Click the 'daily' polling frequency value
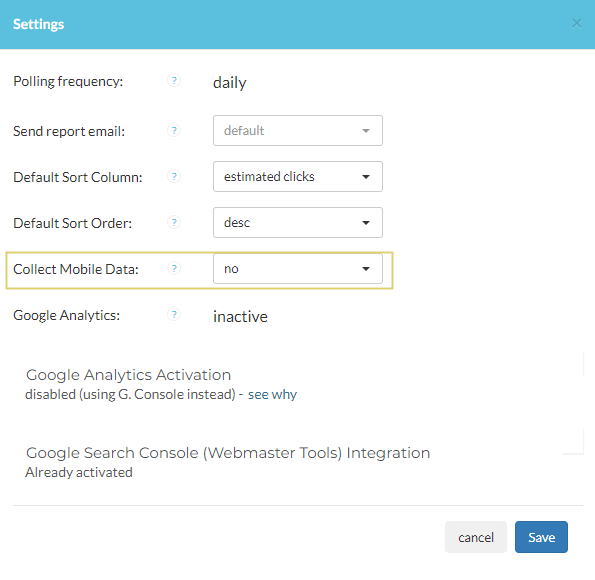The height and width of the screenshot is (580, 595). (x=230, y=83)
